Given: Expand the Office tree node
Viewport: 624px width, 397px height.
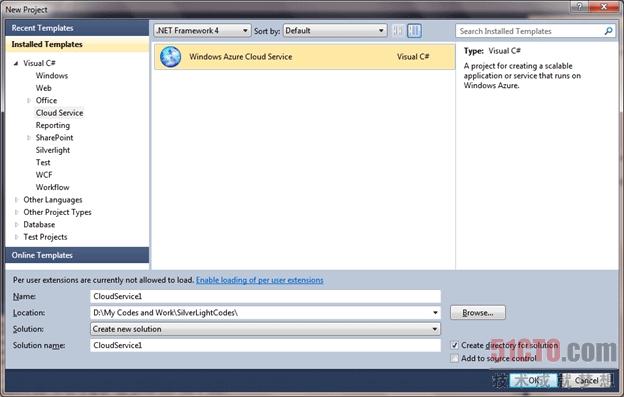Looking at the screenshot, I should [28, 101].
